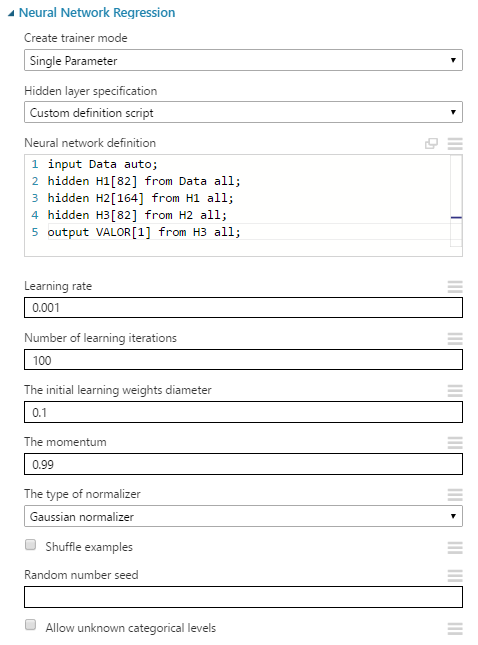
Task: Open options menu icon beside Shuffle examples
Action: (x=455, y=548)
